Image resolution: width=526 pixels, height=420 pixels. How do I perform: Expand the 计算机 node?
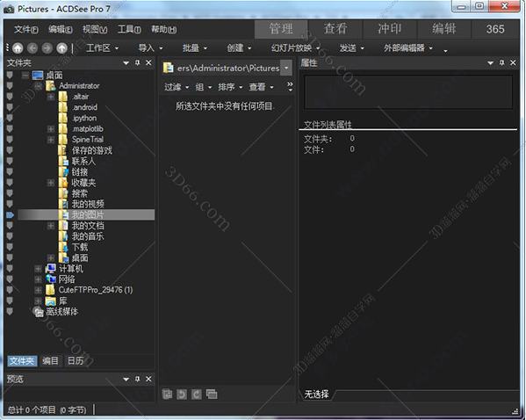pyautogui.click(x=38, y=269)
